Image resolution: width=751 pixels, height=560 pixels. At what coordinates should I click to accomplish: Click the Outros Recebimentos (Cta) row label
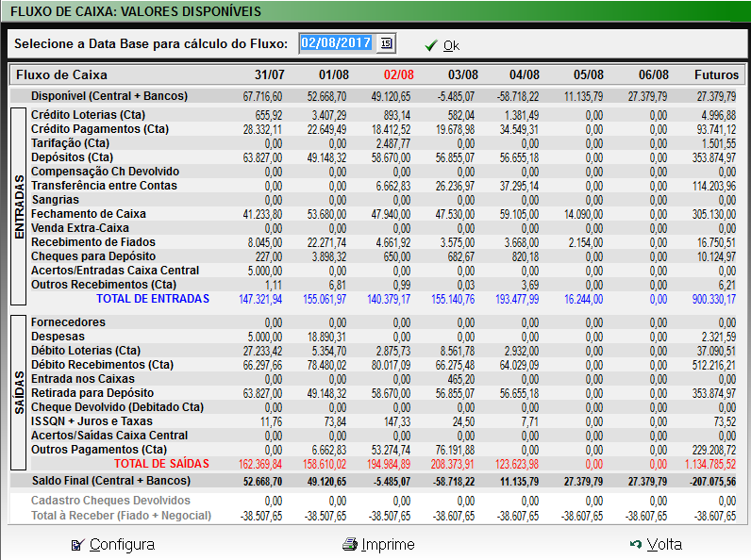104,285
